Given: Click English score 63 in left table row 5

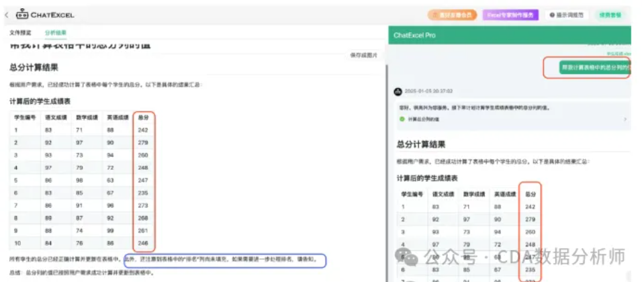Looking at the screenshot, I should 111,180.
